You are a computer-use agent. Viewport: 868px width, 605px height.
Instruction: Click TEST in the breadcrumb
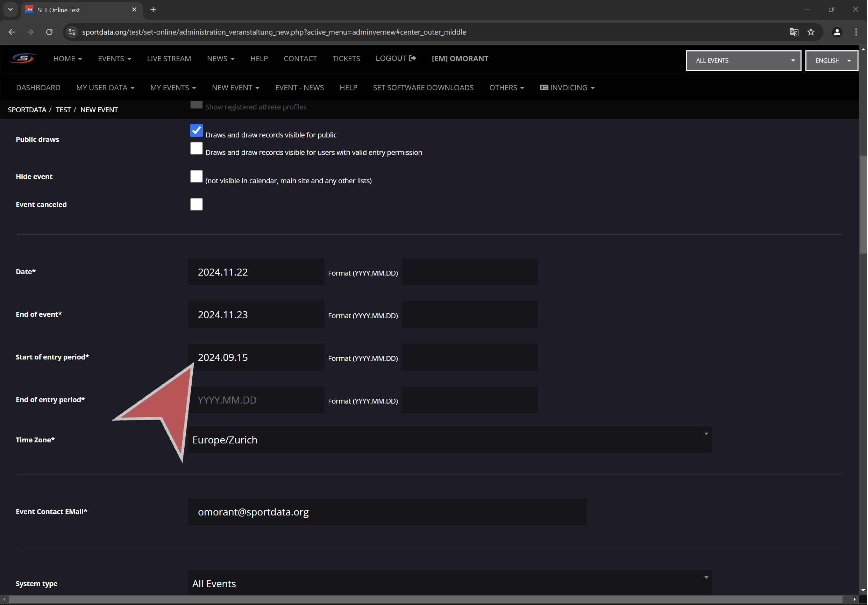[x=63, y=110]
